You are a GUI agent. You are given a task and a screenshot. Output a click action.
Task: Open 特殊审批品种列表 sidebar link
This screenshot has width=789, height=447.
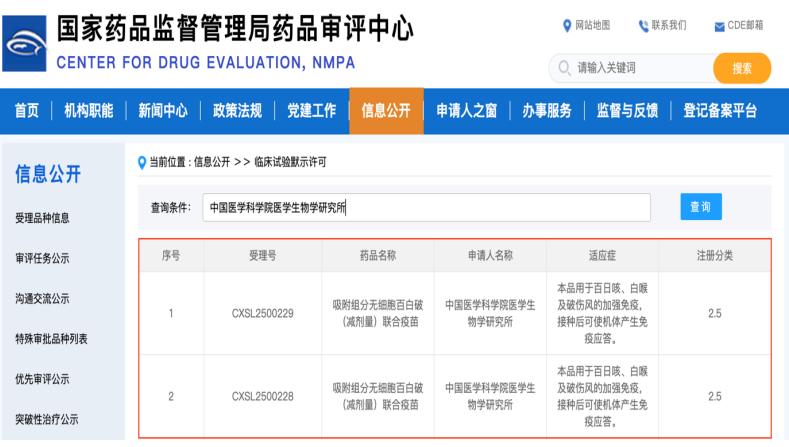point(51,339)
